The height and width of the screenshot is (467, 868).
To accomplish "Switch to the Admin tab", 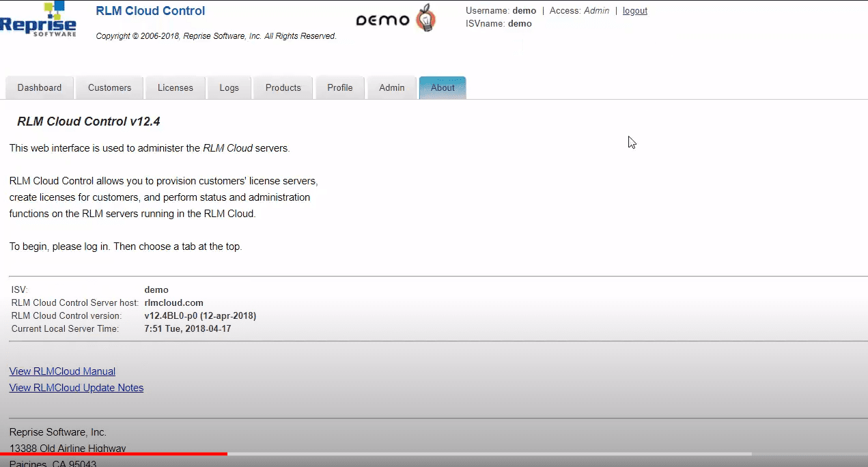I will [392, 87].
